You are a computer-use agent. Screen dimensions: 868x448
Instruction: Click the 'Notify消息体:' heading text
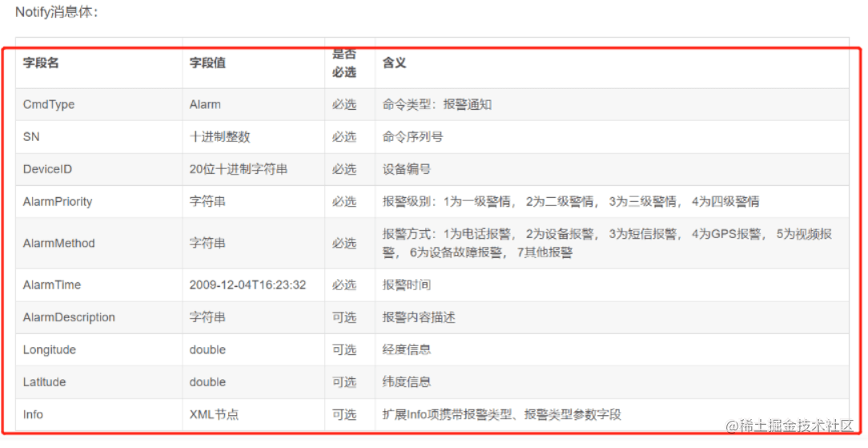57,12
